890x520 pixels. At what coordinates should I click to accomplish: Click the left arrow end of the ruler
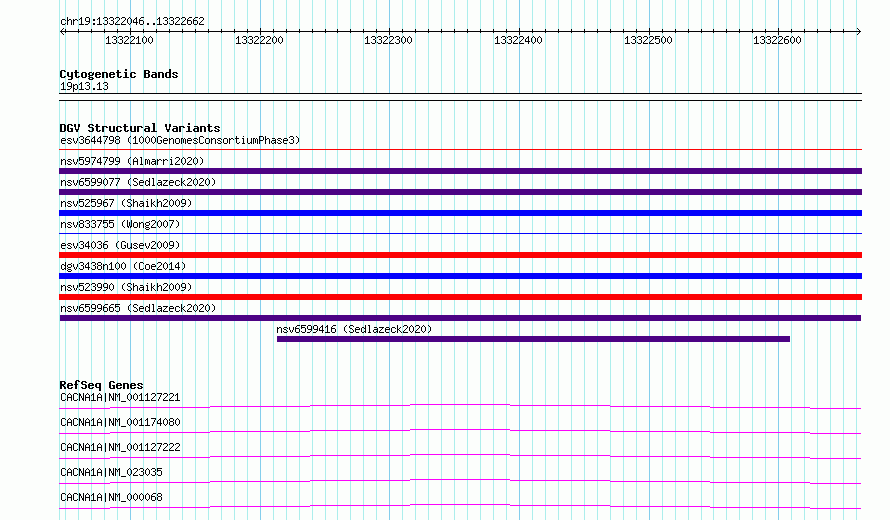click(62, 32)
